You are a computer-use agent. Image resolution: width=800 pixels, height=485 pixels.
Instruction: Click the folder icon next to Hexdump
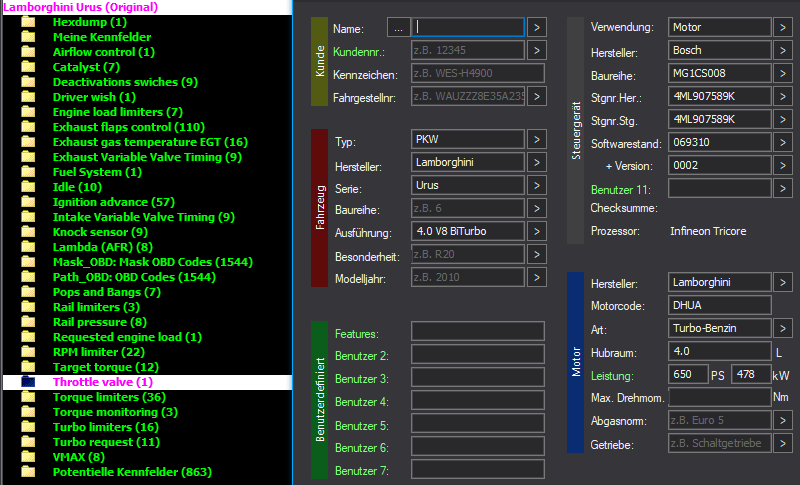coord(28,22)
